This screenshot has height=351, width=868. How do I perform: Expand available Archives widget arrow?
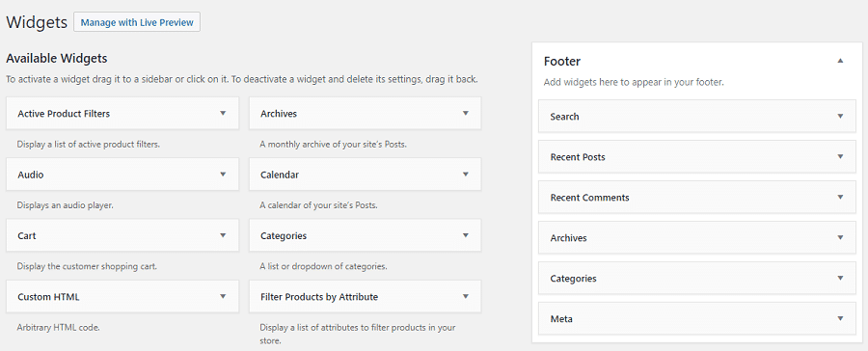tap(466, 113)
